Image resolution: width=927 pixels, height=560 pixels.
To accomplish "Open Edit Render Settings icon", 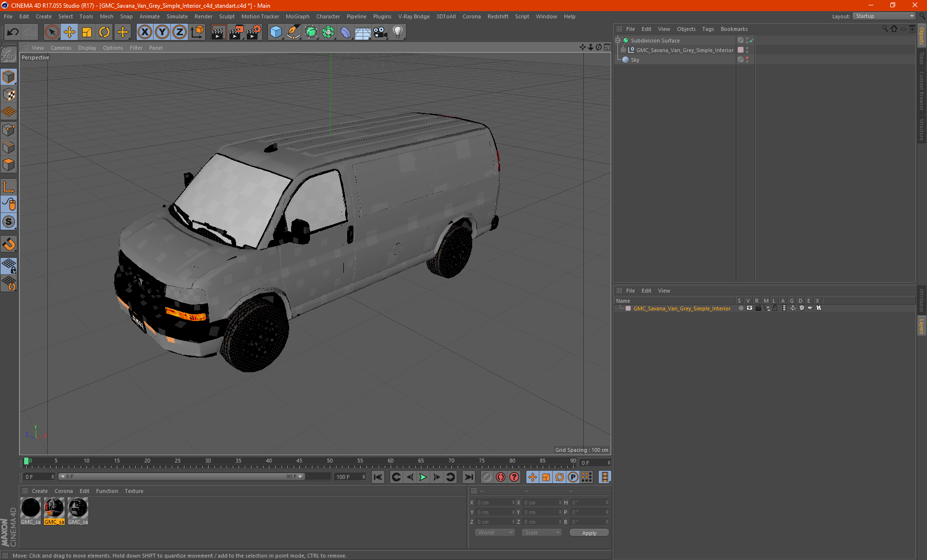I will click(253, 32).
